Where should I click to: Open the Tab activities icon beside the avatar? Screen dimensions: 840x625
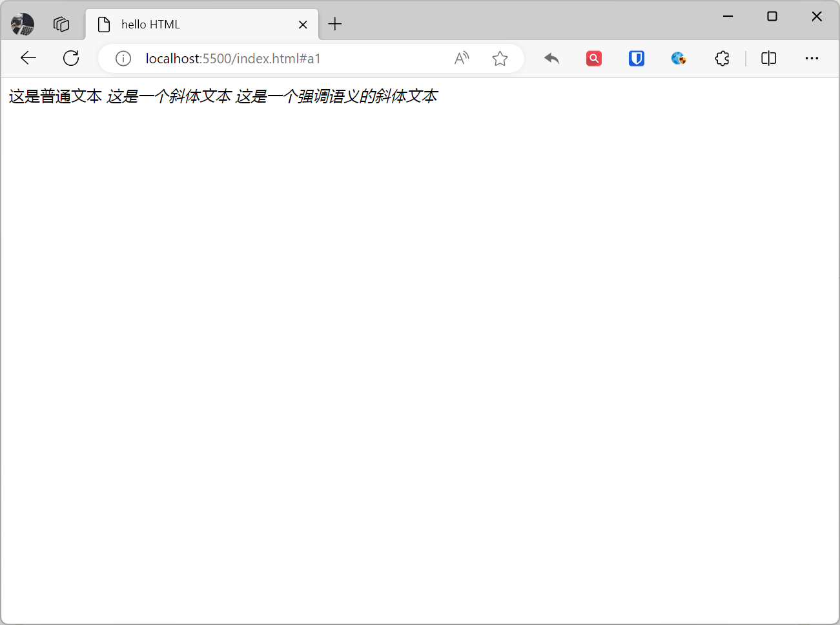click(61, 24)
